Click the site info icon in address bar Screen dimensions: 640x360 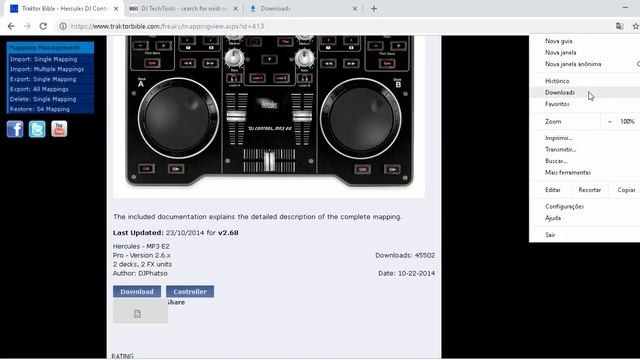pyautogui.click(x=62, y=26)
